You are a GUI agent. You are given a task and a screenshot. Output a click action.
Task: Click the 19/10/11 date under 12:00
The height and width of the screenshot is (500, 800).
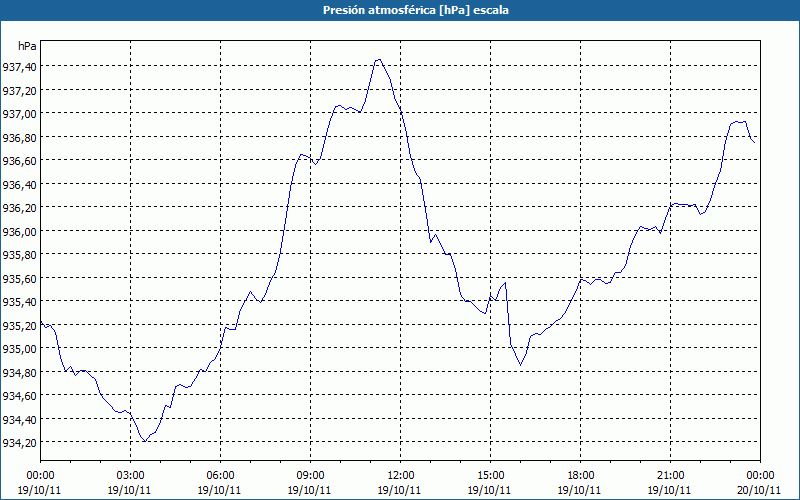(x=400, y=490)
